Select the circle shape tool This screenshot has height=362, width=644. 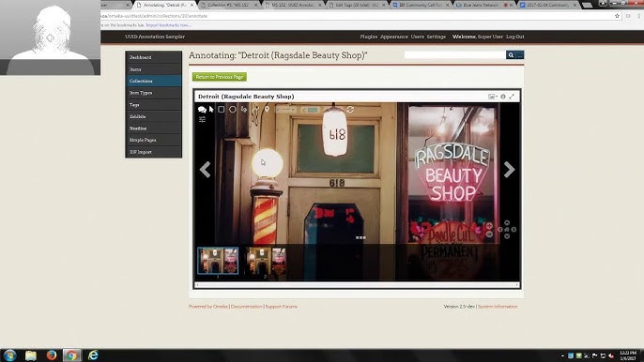233,109
